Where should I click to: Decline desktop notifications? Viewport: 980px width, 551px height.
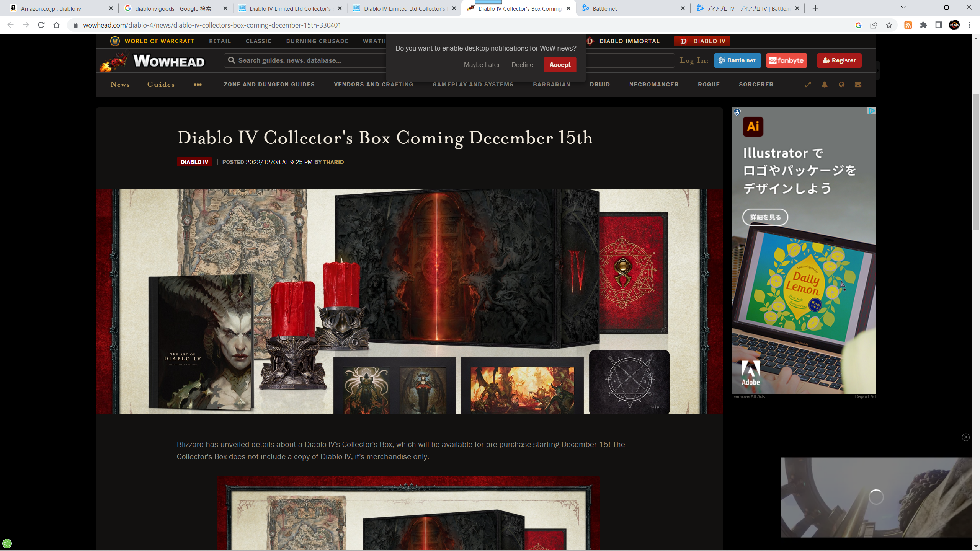pyautogui.click(x=522, y=65)
